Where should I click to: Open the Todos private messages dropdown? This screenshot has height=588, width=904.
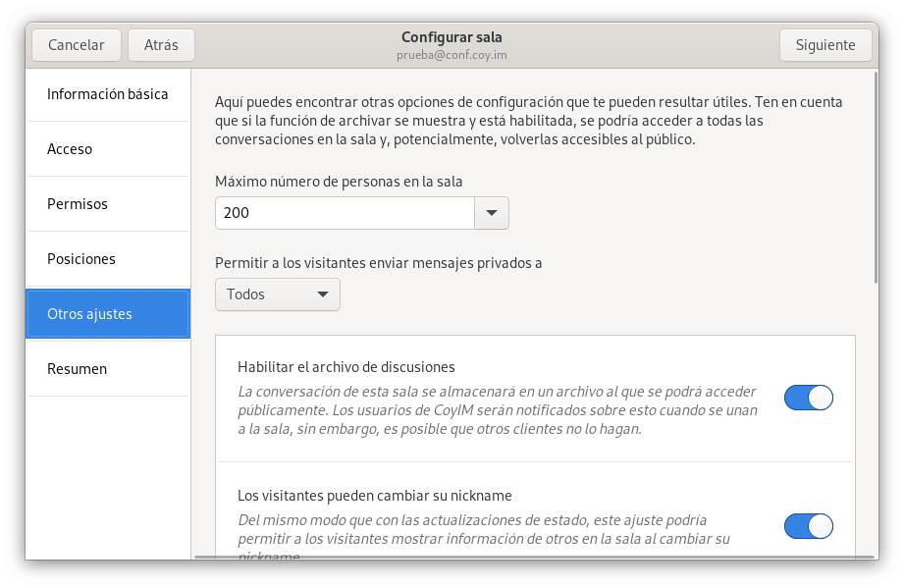pos(278,294)
